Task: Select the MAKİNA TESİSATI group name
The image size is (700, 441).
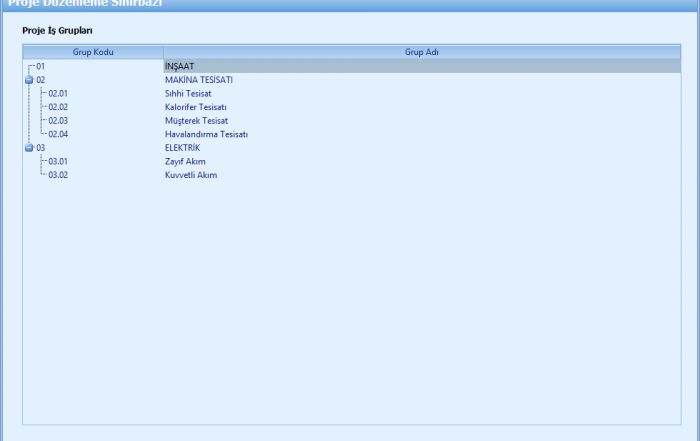Action: 199,79
